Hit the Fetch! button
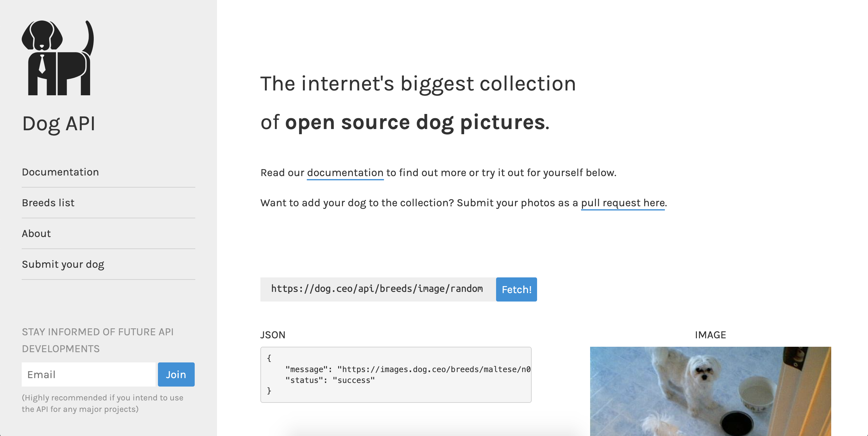This screenshot has height=436, width=868. [x=516, y=289]
